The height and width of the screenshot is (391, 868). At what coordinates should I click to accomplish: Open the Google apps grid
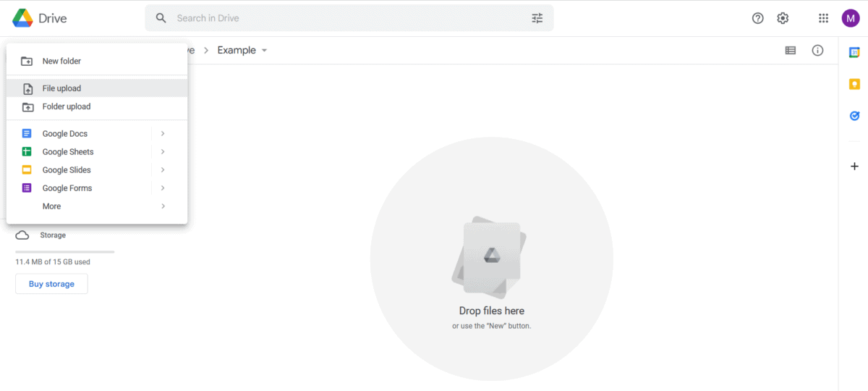pos(823,18)
